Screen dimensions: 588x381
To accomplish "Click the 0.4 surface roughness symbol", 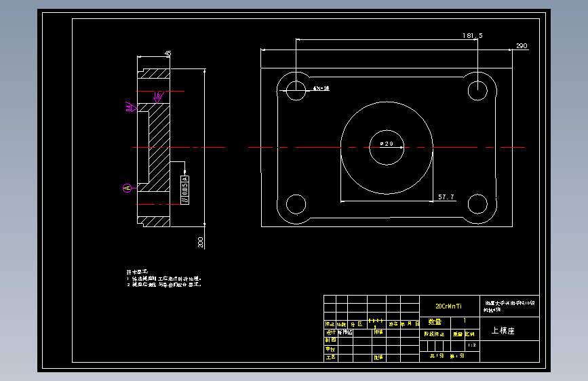I will (130, 107).
